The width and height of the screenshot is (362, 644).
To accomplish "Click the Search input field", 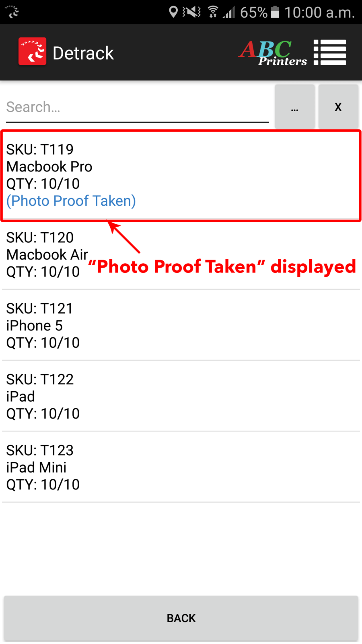I will 137,107.
